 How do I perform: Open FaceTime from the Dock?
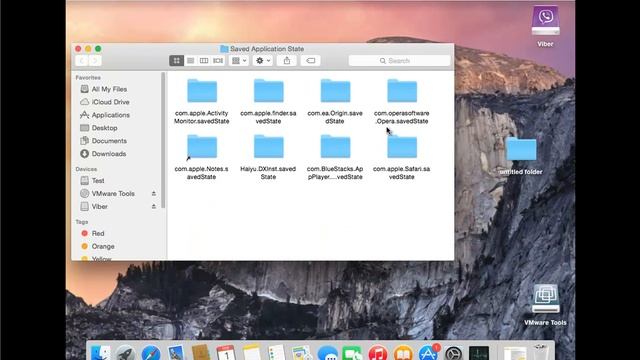pyautogui.click(x=353, y=353)
